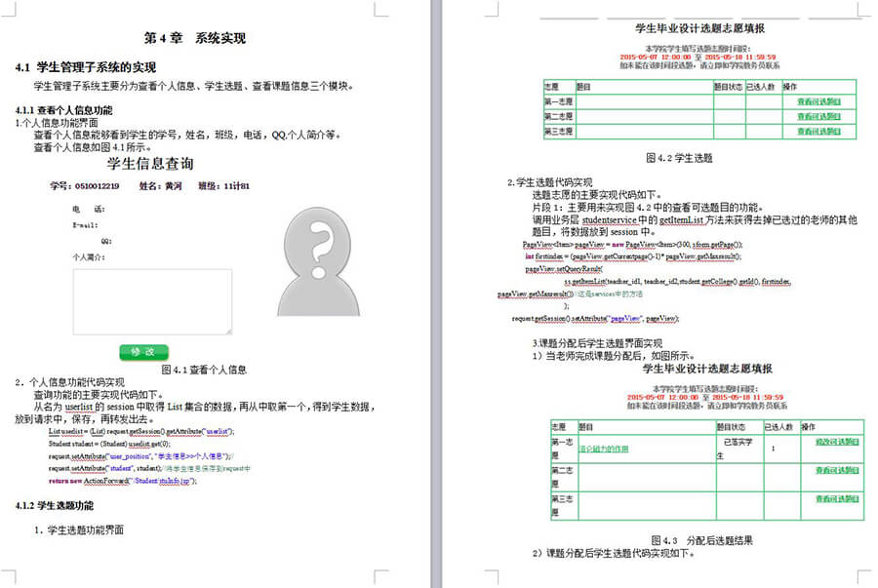Click the green topic link in 第一志愿 row of figure 4.3
Viewport: 878px width, 588px height.
(604, 449)
